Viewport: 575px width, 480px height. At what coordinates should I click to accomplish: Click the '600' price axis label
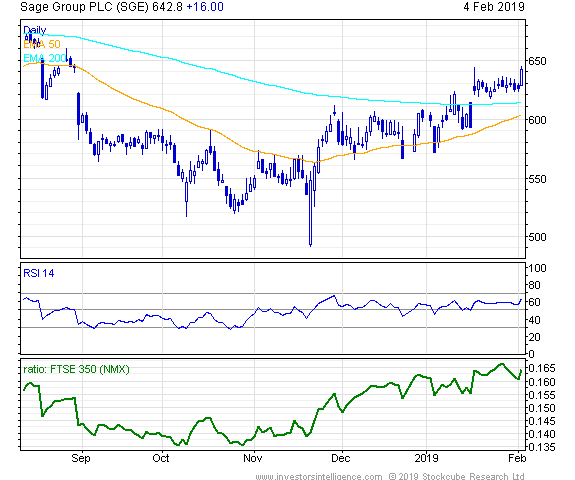click(x=537, y=120)
